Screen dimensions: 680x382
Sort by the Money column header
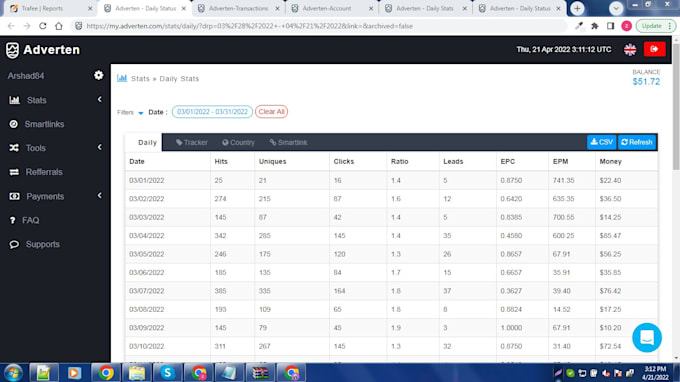[x=610, y=161]
